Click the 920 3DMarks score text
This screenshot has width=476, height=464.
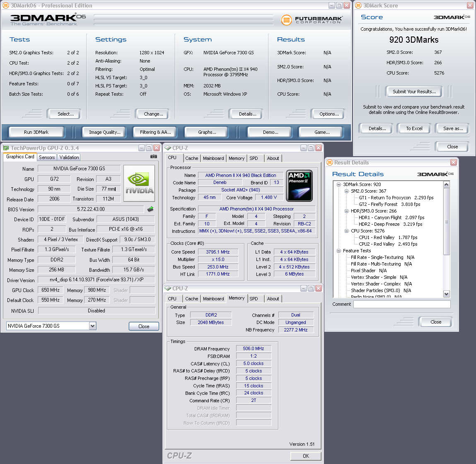point(414,40)
